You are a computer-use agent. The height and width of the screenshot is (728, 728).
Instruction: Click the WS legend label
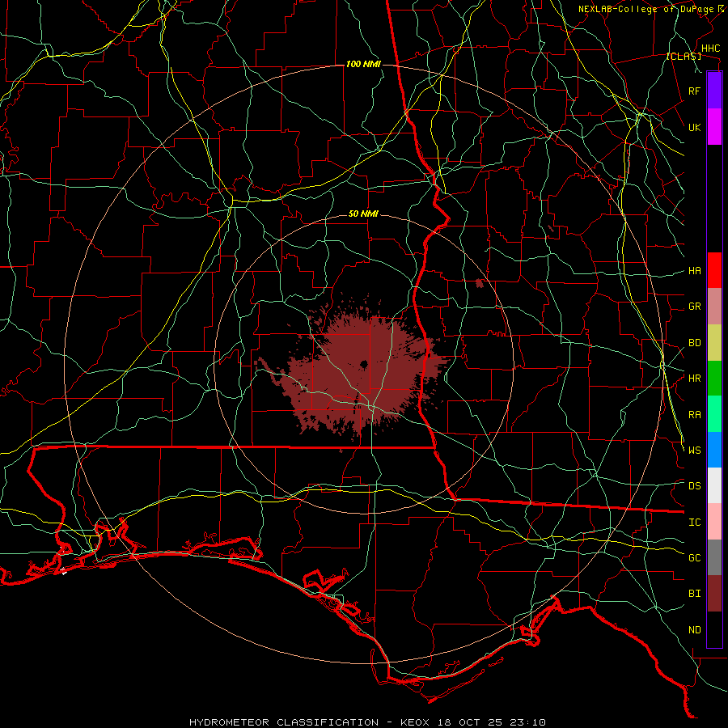[x=695, y=450]
